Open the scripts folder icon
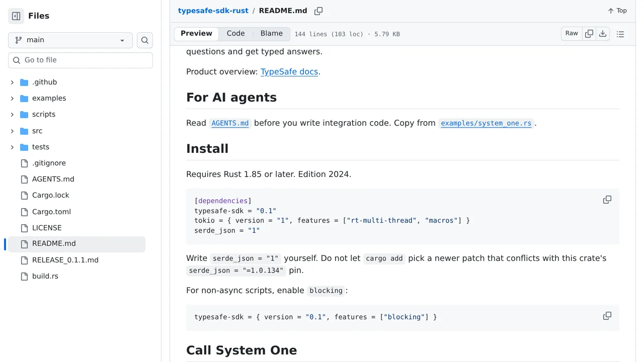644x362 pixels. point(24,115)
